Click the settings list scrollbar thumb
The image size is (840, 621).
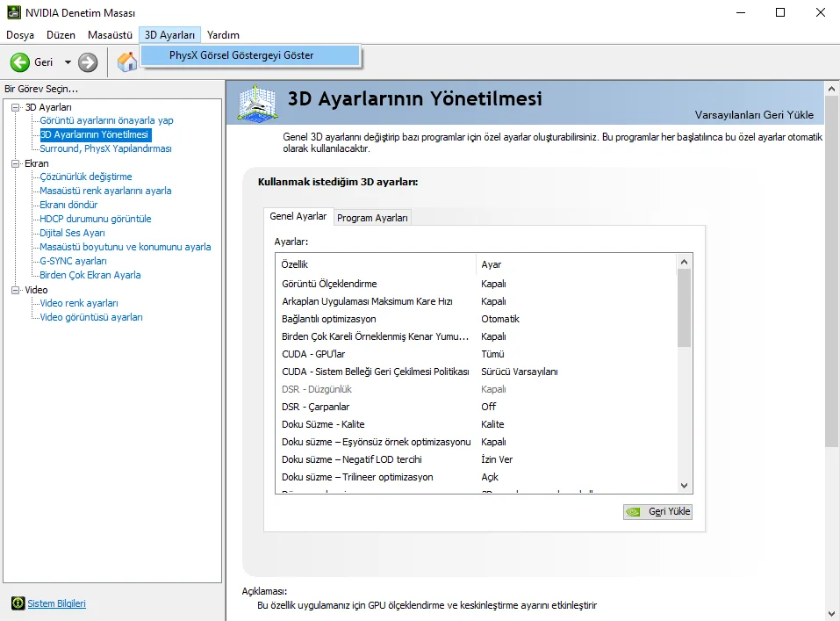pyautogui.click(x=684, y=307)
